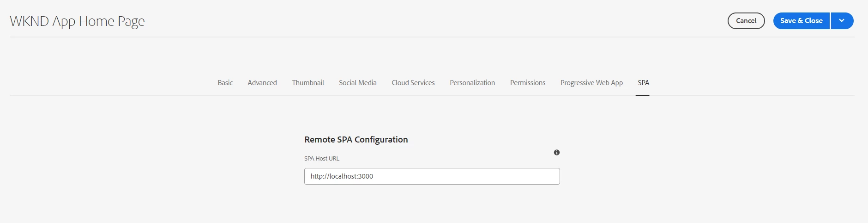
Task: Select the Permissions tab
Action: (528, 83)
